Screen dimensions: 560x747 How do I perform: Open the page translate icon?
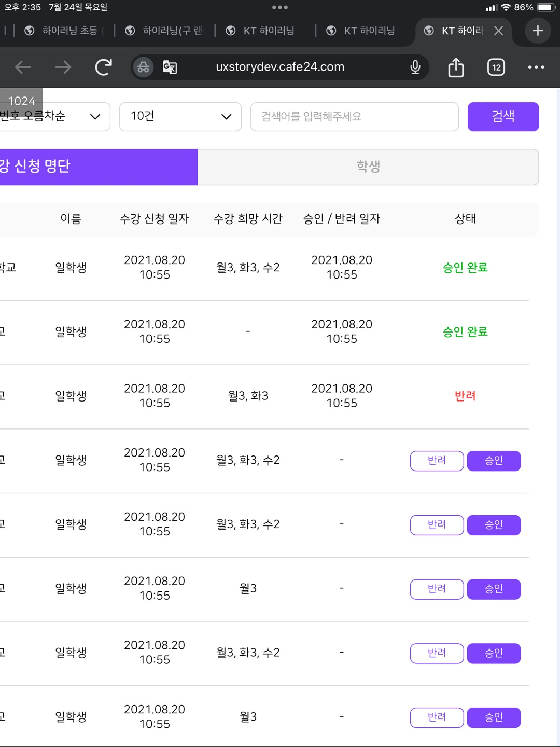pyautogui.click(x=170, y=67)
